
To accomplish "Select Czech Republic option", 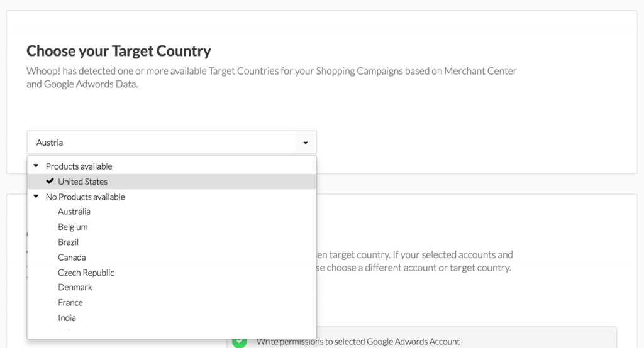I will click(x=86, y=273).
